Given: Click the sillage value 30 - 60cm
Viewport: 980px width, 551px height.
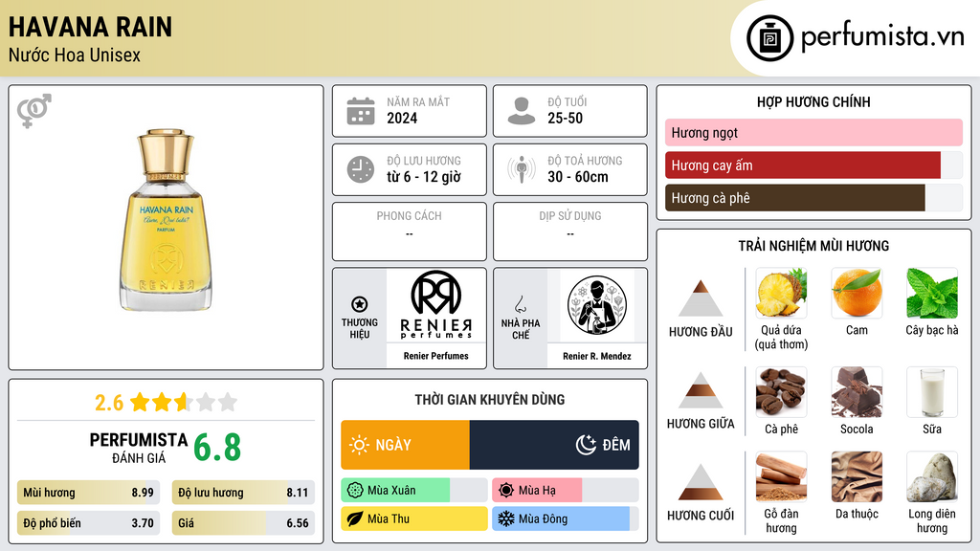Looking at the screenshot, I should [x=578, y=177].
